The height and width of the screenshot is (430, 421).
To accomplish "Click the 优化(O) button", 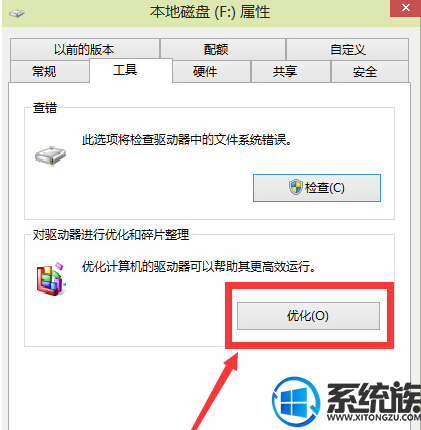I will tap(308, 316).
